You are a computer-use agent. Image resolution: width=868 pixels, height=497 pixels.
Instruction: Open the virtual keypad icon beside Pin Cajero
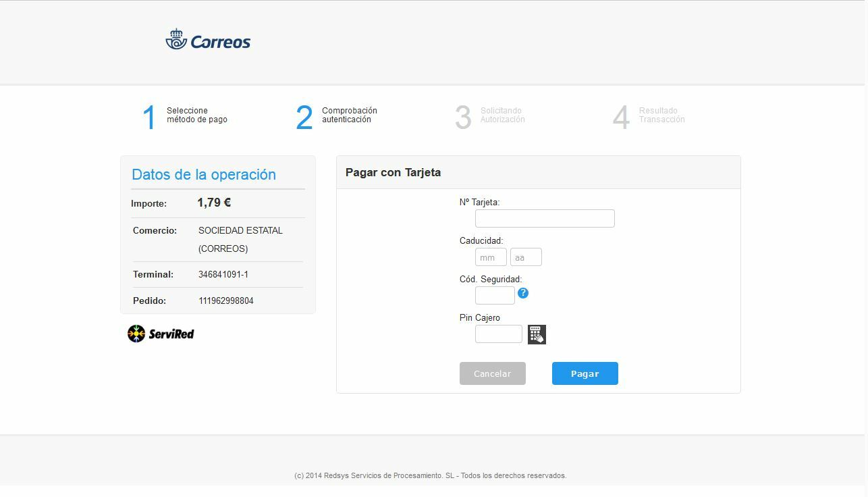click(x=537, y=334)
